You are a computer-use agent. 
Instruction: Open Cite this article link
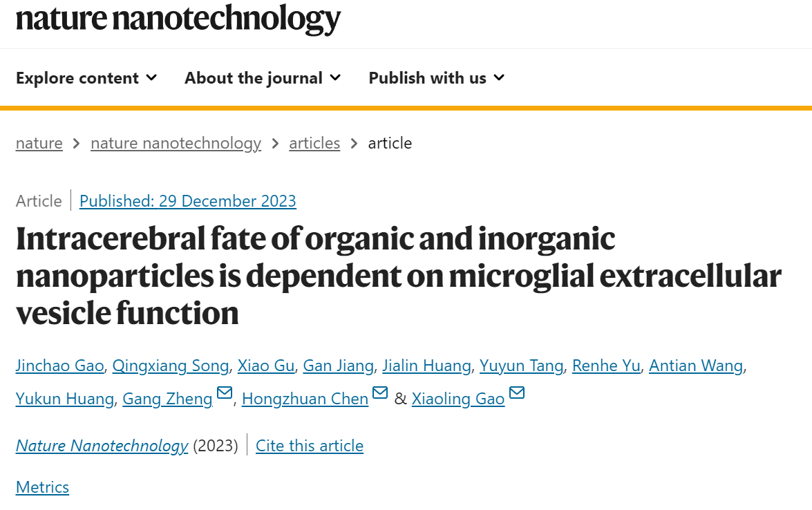pyautogui.click(x=310, y=446)
